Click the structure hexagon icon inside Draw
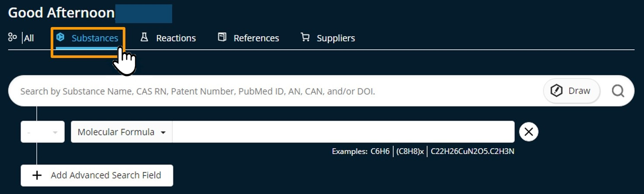 (556, 91)
